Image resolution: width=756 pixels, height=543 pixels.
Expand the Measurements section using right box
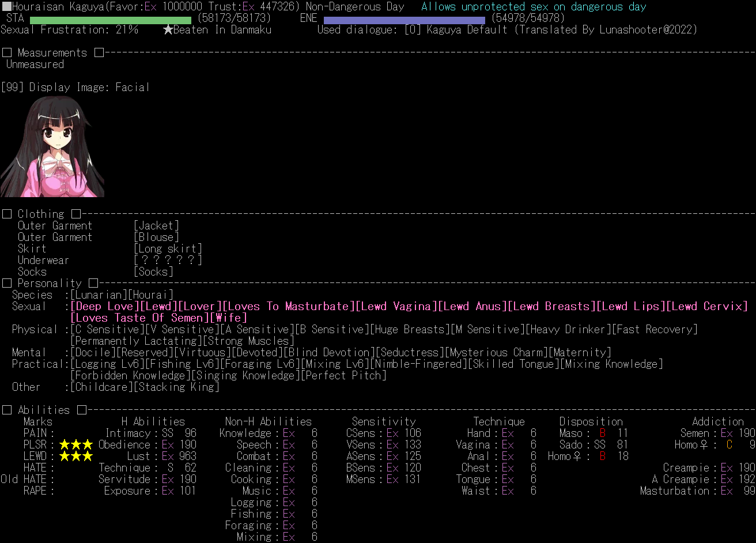point(99,52)
